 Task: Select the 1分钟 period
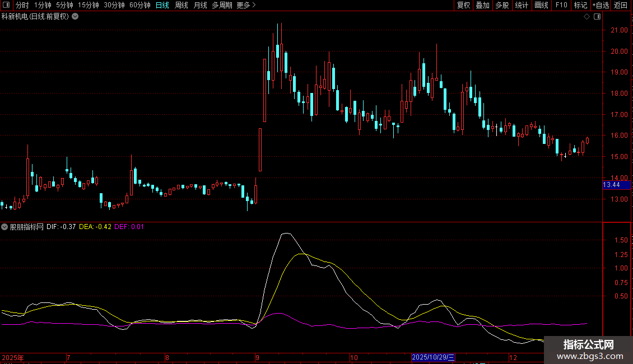43,5
